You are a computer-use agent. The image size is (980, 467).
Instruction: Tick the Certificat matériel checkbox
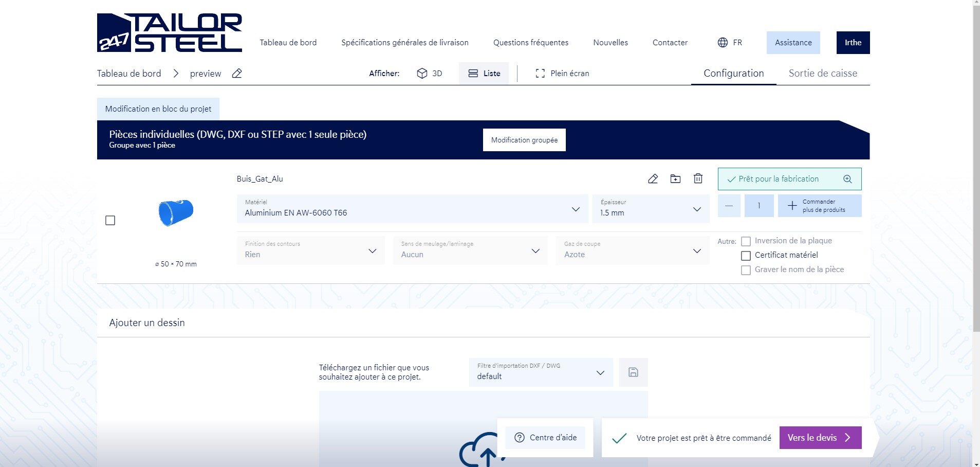click(x=746, y=256)
